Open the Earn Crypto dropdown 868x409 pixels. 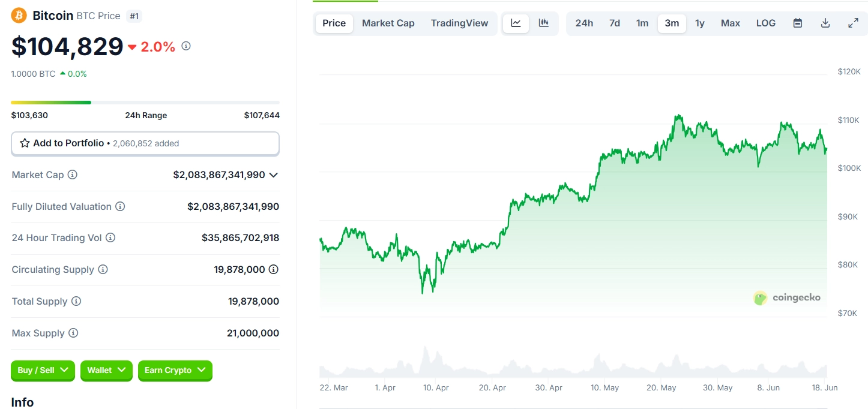click(x=175, y=370)
